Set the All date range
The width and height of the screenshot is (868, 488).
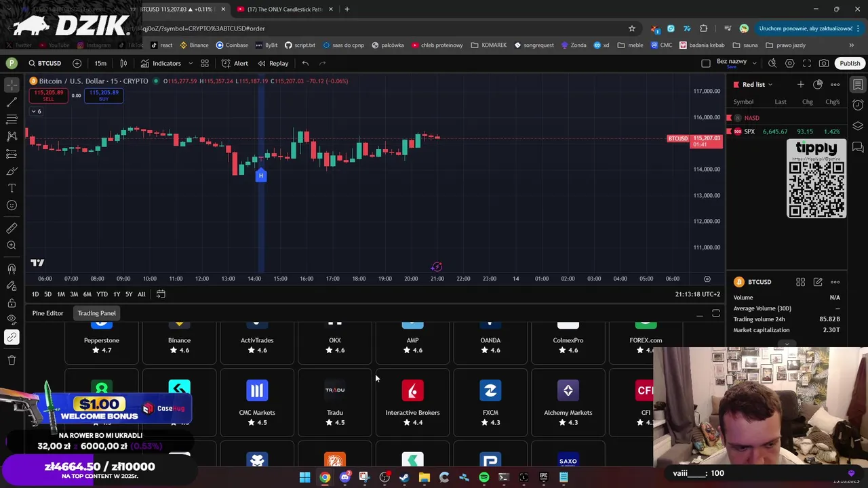[141, 294]
